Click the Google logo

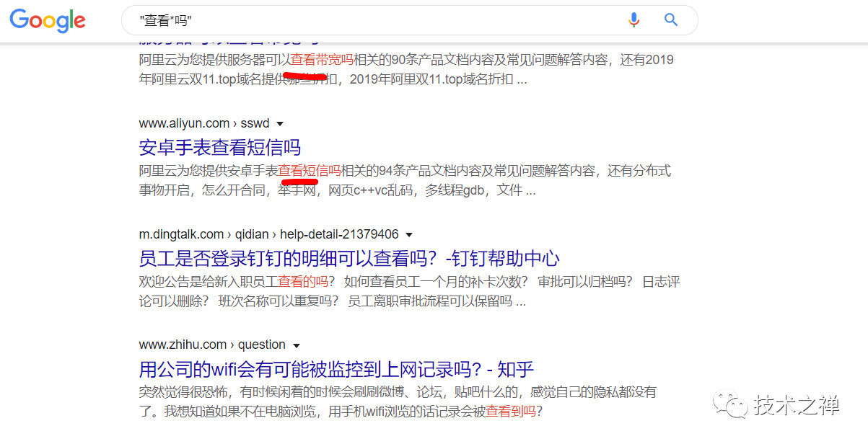48,21
